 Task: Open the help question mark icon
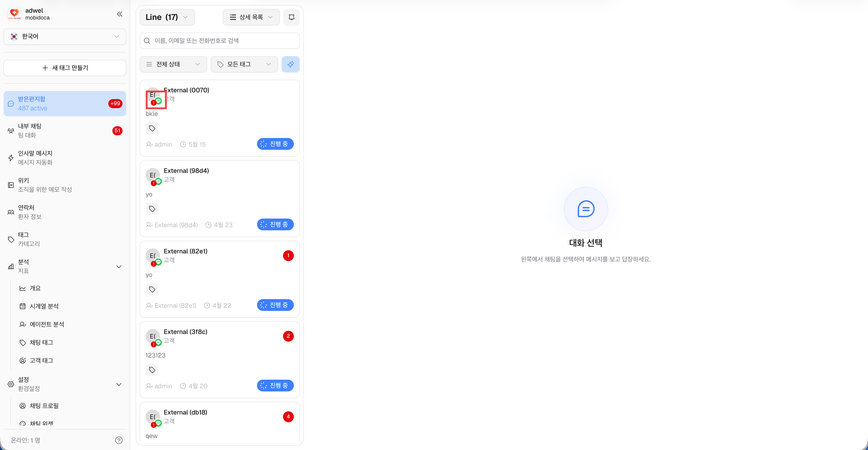coord(119,440)
